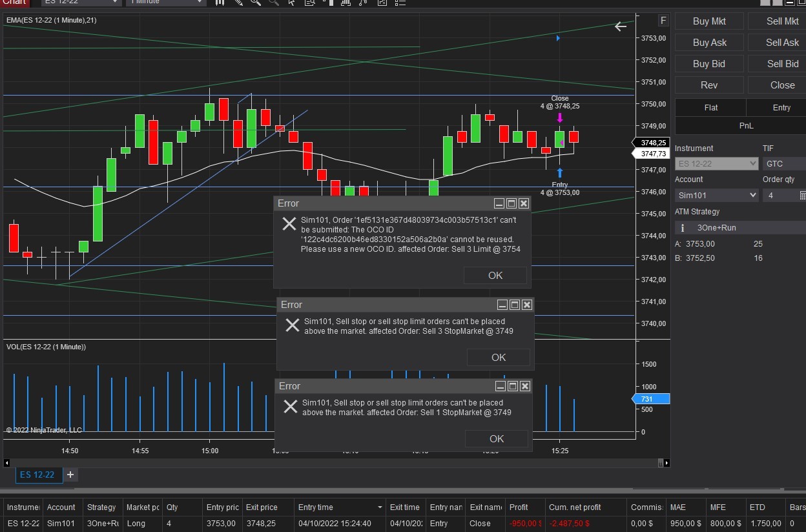Open the order quantity calculator icon
This screenshot has height=532, width=806.
[x=803, y=195]
